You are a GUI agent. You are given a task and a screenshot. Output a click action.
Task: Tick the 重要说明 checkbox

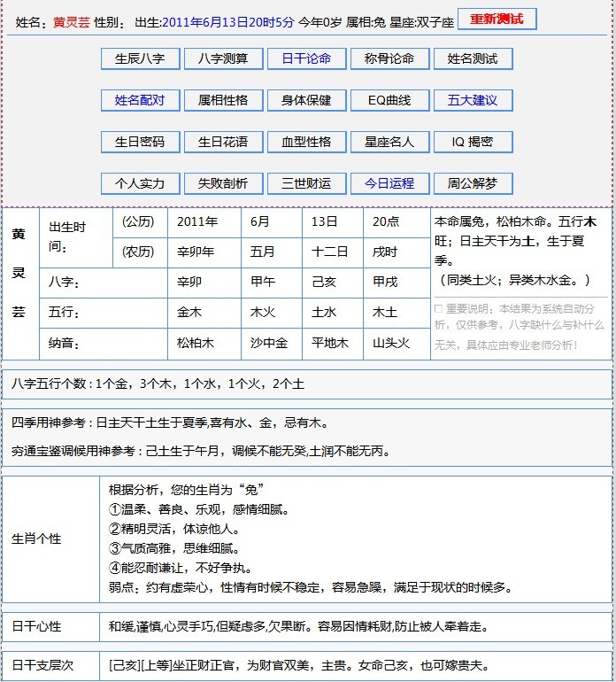pyautogui.click(x=438, y=309)
